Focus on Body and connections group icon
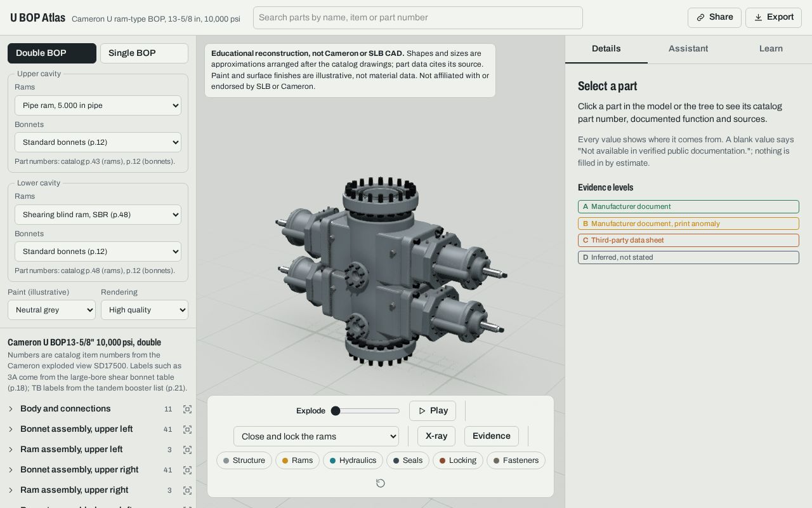812x508 pixels. [x=187, y=409]
